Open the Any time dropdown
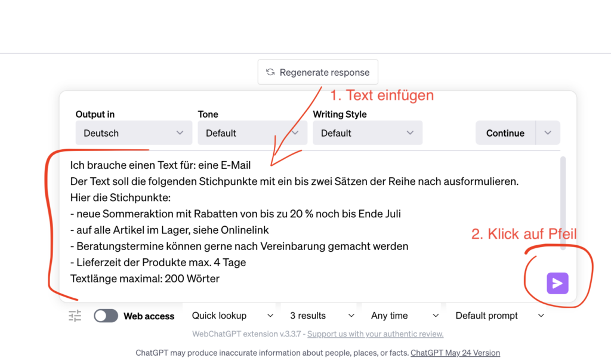Image resolution: width=611 pixels, height=364 pixels. click(405, 316)
